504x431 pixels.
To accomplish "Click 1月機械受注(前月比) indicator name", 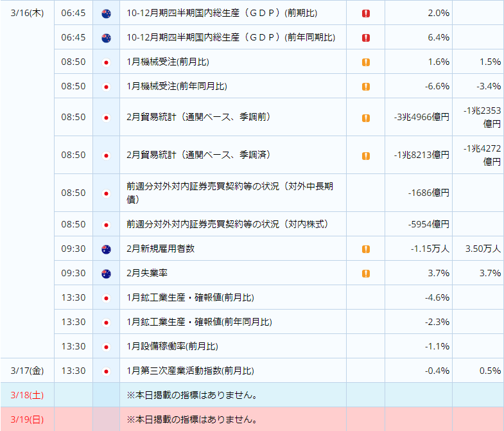I will (168, 62).
